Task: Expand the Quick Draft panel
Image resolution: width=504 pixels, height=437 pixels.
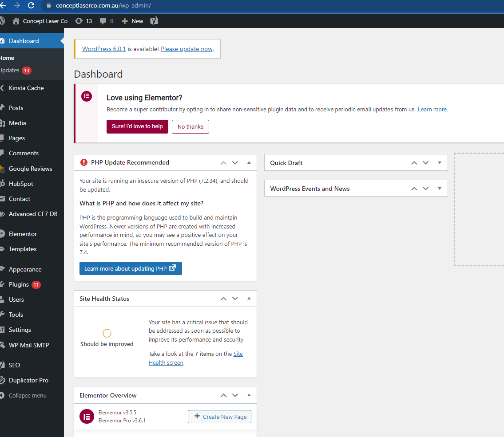Action: 440,163
